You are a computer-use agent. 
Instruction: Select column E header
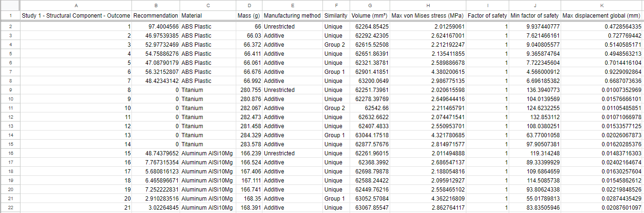(292, 5)
